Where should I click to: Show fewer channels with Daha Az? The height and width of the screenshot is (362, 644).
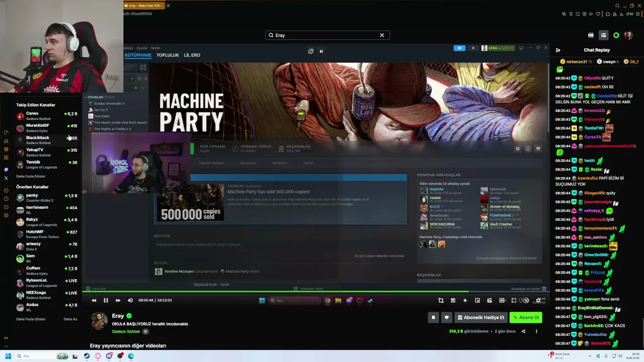pos(70,319)
